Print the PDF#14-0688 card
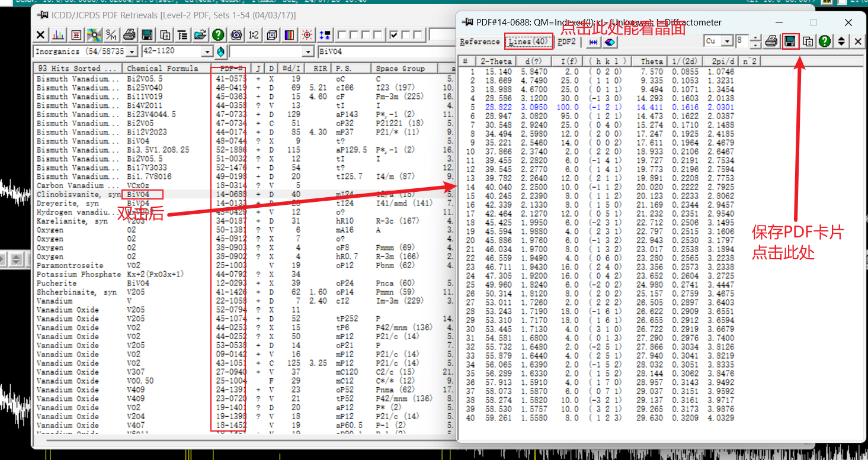 (771, 41)
